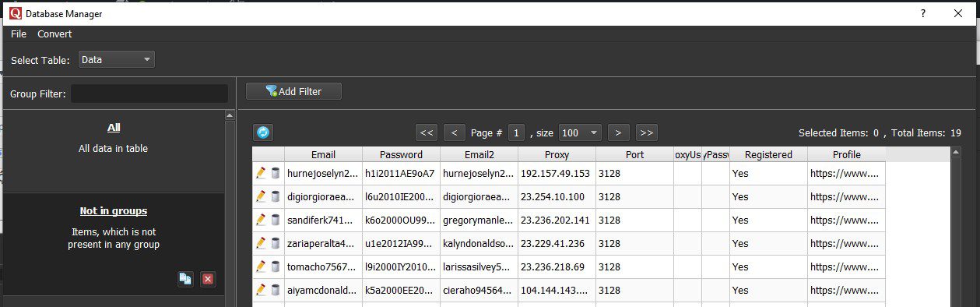Image resolution: width=980 pixels, height=307 pixels.
Task: Edit the sandiferk741 row with pencil icon
Action: click(261, 220)
